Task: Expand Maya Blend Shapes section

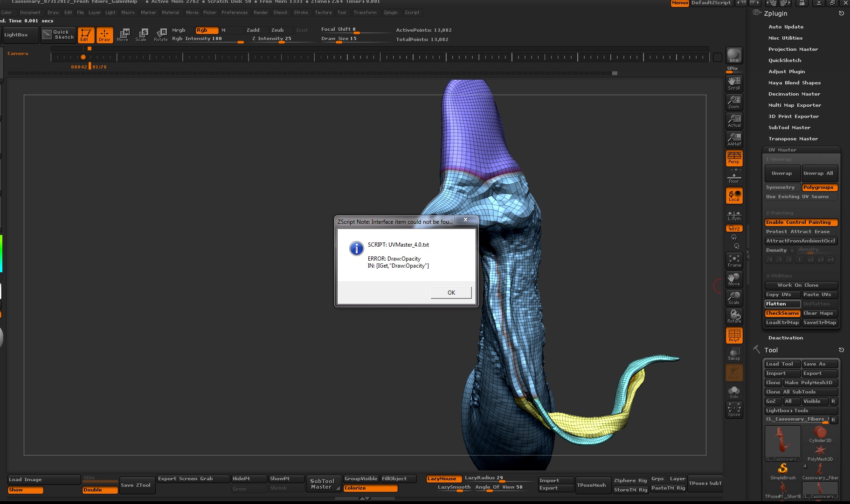Action: coord(795,83)
